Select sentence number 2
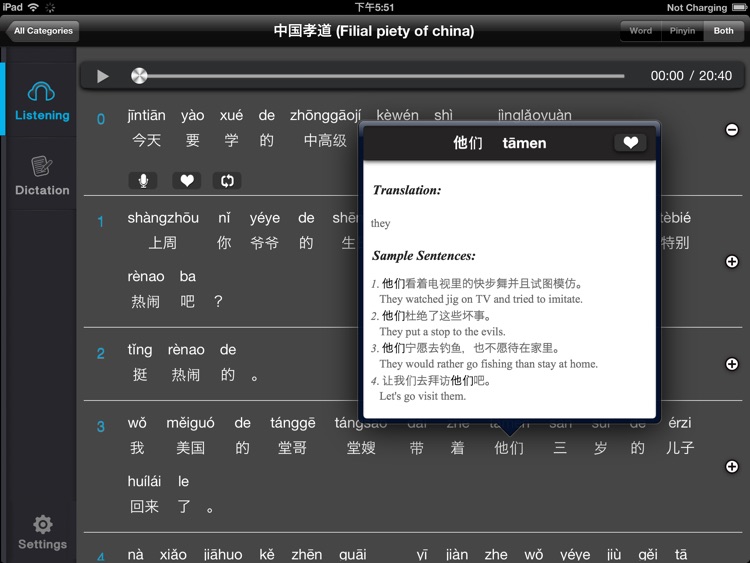 (100, 353)
